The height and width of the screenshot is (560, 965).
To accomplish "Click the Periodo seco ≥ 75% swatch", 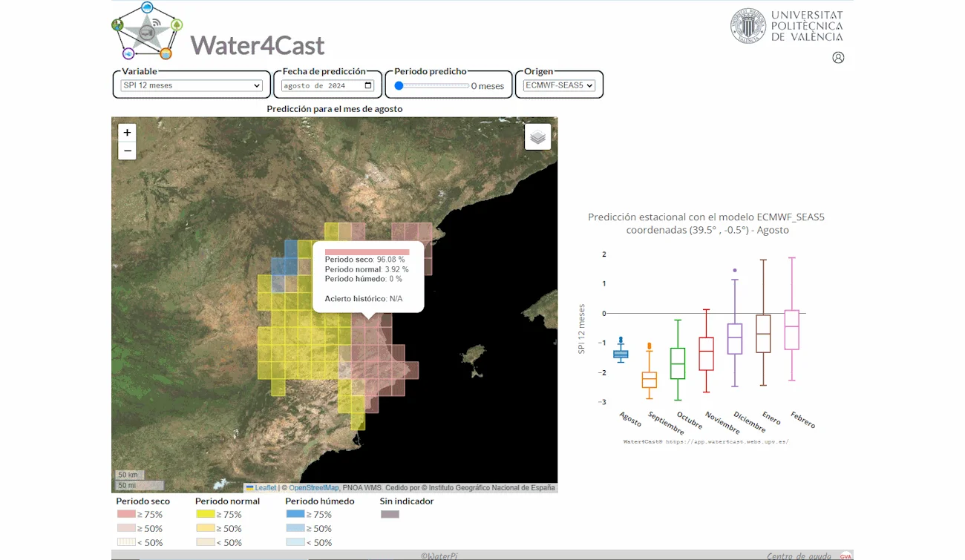I will pyautogui.click(x=125, y=514).
